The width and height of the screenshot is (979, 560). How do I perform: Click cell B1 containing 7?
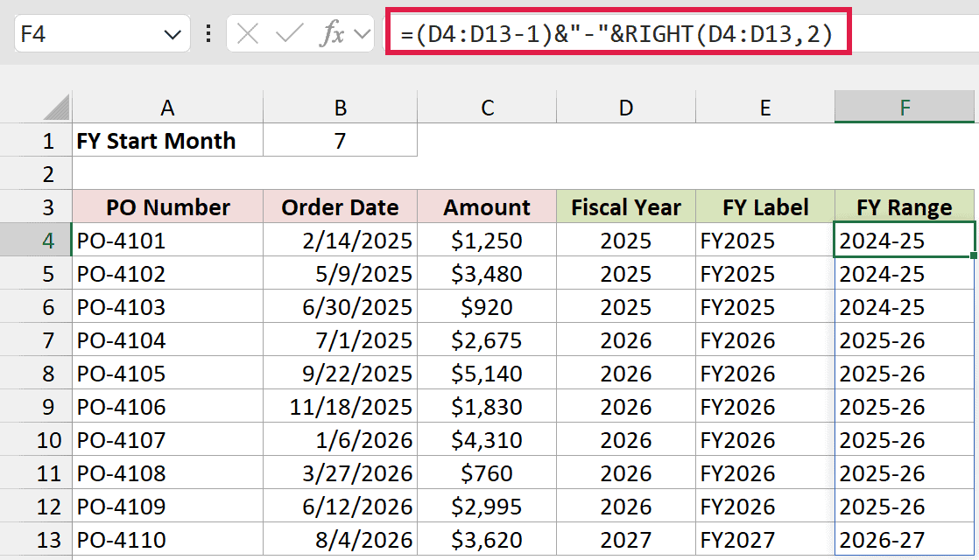[341, 140]
